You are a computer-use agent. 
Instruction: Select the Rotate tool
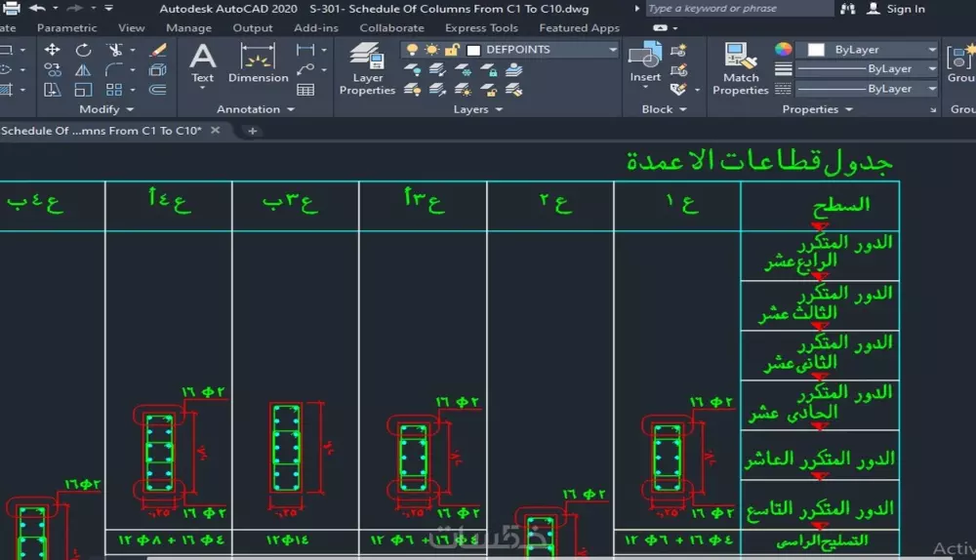pyautogui.click(x=83, y=49)
